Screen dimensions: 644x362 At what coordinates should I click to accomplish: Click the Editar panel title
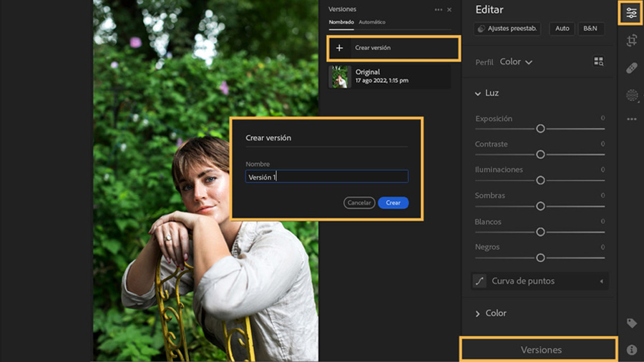[x=489, y=9]
